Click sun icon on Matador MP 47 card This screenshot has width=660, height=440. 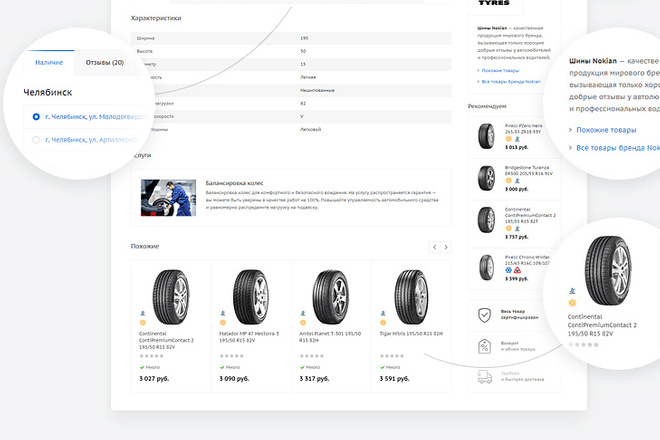(x=223, y=323)
